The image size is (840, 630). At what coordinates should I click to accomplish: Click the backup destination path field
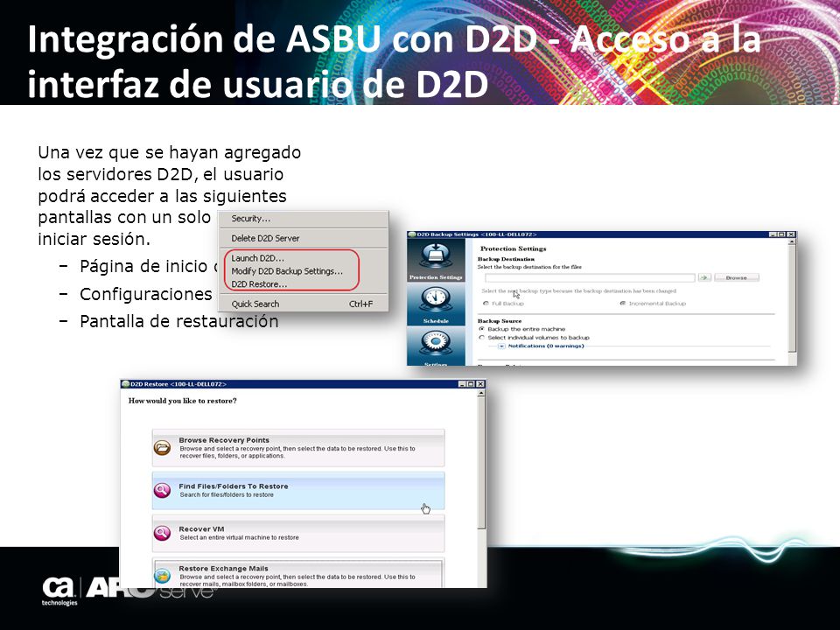(590, 277)
